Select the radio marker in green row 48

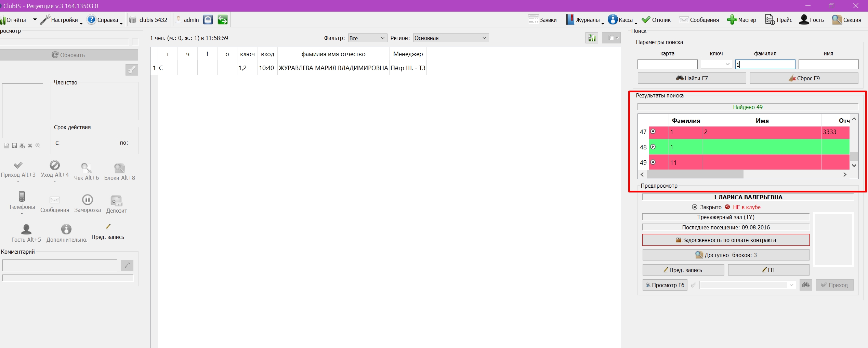(x=653, y=147)
